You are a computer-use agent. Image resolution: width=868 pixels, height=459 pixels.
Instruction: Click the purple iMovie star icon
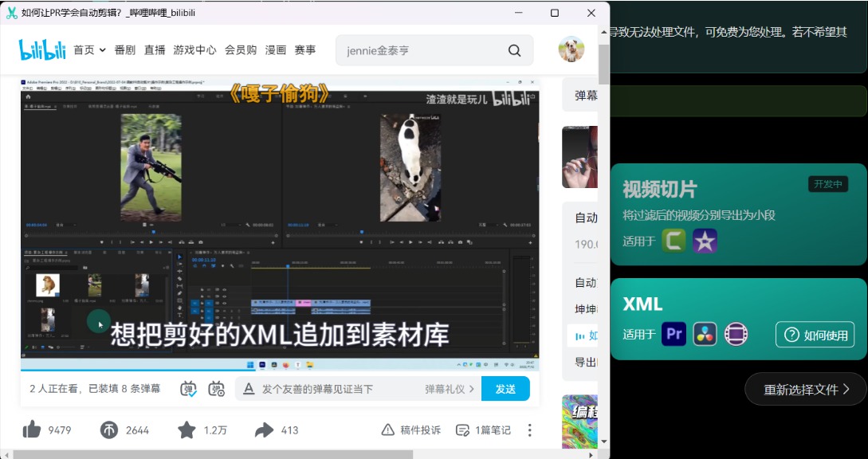(x=705, y=241)
